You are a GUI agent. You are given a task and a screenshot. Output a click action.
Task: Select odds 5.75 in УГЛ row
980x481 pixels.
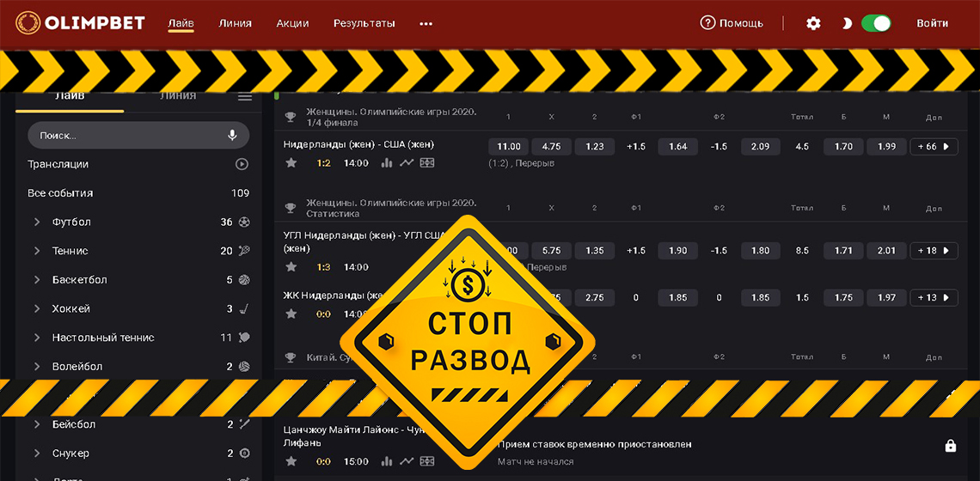pos(551,251)
